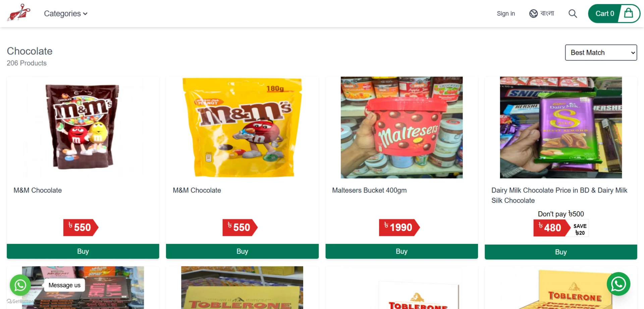644x309 pixels.
Task: Switch language to বাংলা
Action: tap(547, 13)
